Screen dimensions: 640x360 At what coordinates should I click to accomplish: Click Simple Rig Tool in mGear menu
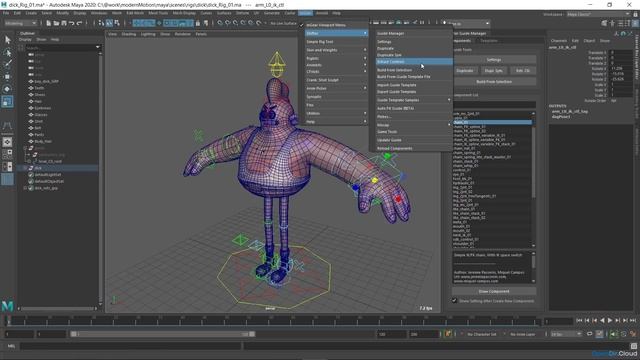[336, 42]
